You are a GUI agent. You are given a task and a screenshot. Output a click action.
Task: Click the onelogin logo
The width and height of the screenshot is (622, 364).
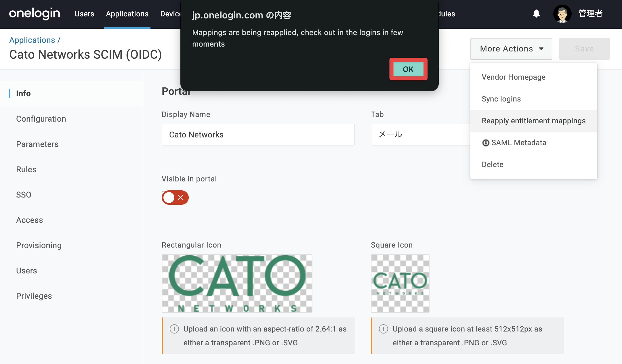(x=35, y=14)
